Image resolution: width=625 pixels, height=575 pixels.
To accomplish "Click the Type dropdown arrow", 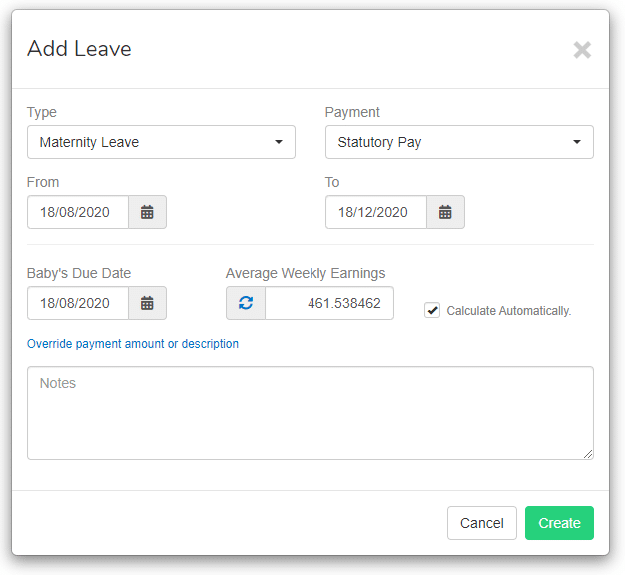I will [279, 142].
